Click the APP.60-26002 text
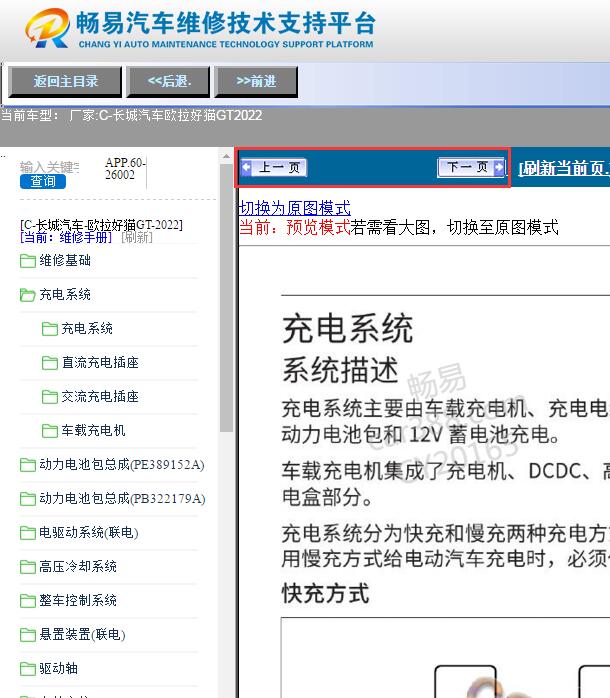The image size is (610, 698). pyautogui.click(x=126, y=169)
